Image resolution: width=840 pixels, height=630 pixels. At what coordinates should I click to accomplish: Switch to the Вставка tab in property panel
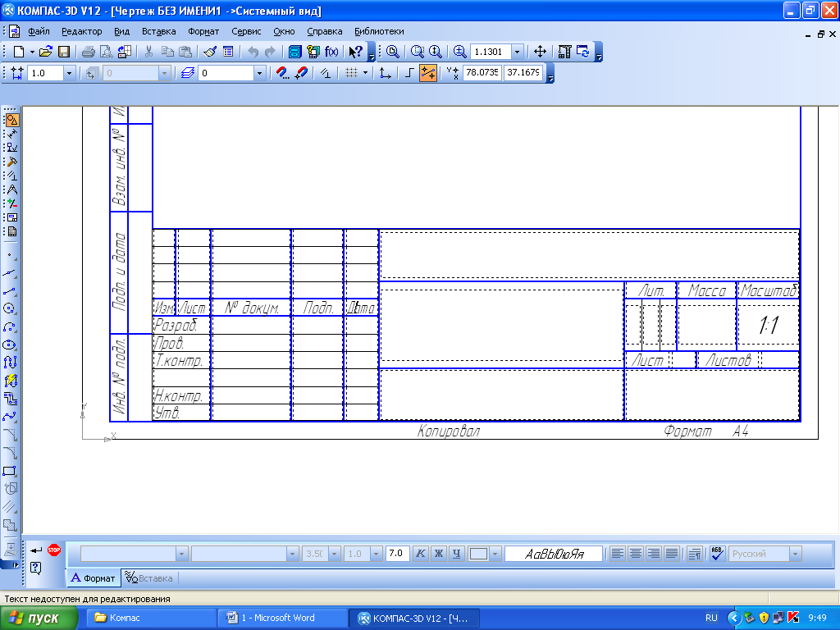click(149, 578)
